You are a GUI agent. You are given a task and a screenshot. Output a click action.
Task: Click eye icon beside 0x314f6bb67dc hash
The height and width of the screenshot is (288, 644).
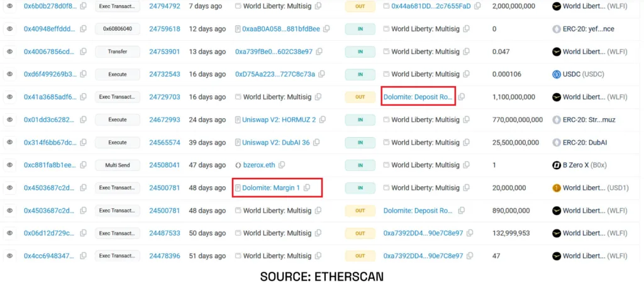pyautogui.click(x=9, y=143)
